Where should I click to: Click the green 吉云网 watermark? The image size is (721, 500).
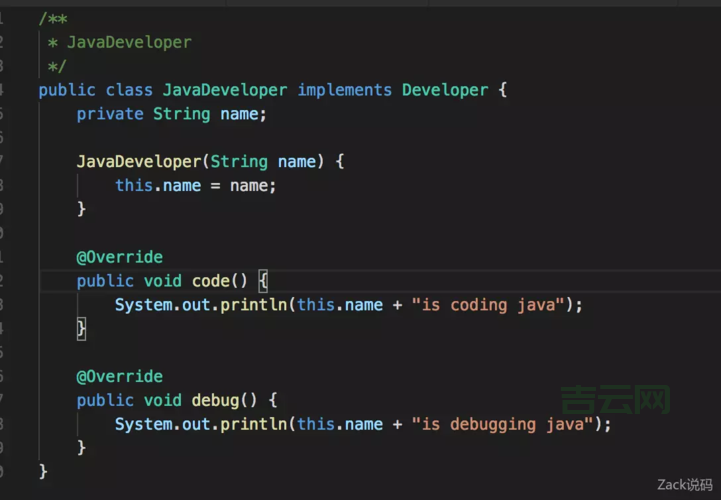tap(615, 401)
